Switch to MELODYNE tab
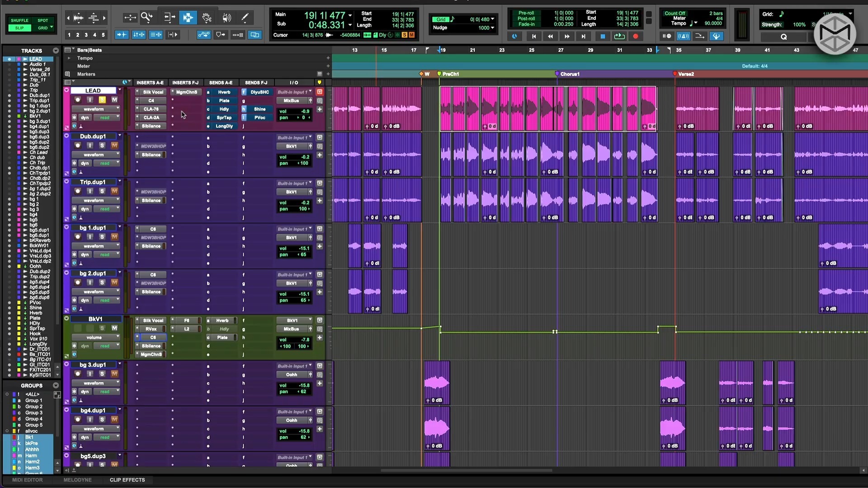Screen dimensions: 868x488 pos(77,480)
